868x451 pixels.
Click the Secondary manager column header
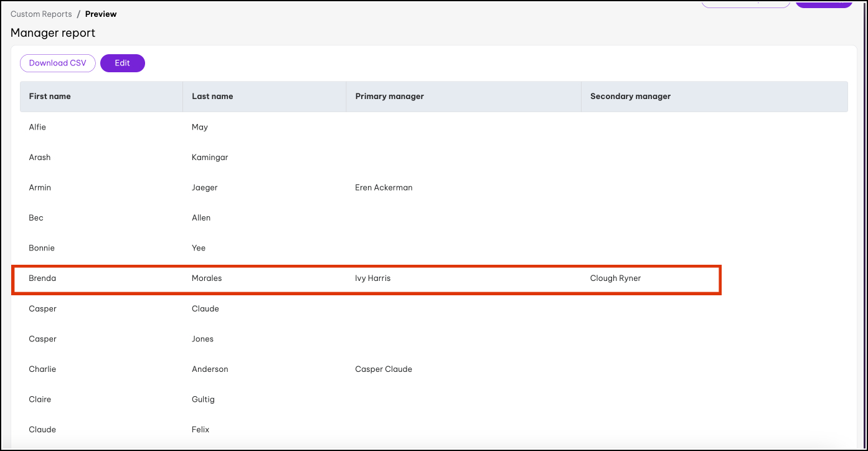click(x=630, y=97)
